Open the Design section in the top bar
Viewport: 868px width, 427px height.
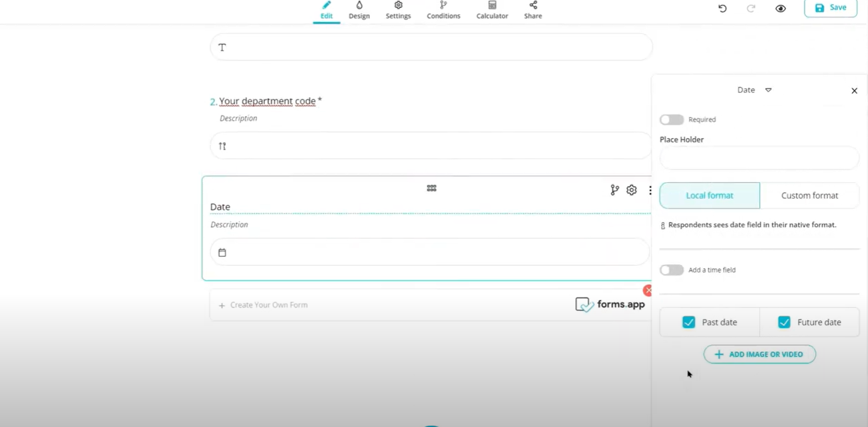click(359, 10)
